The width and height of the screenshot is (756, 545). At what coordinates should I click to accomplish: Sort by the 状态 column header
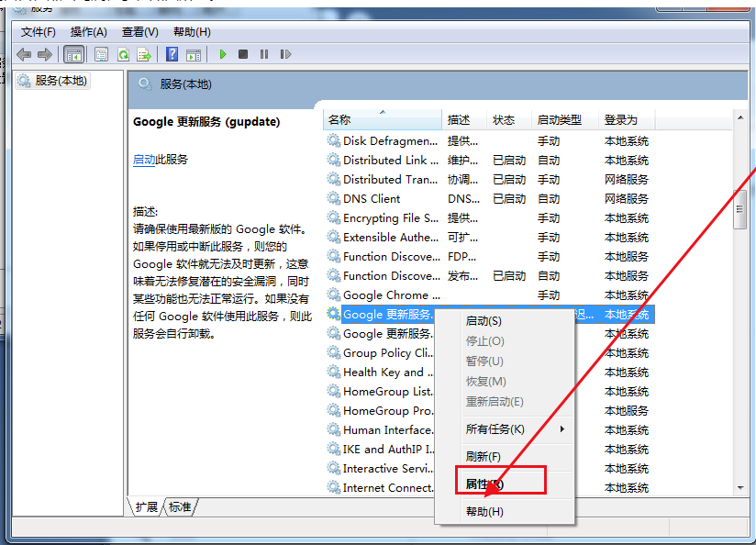click(508, 120)
